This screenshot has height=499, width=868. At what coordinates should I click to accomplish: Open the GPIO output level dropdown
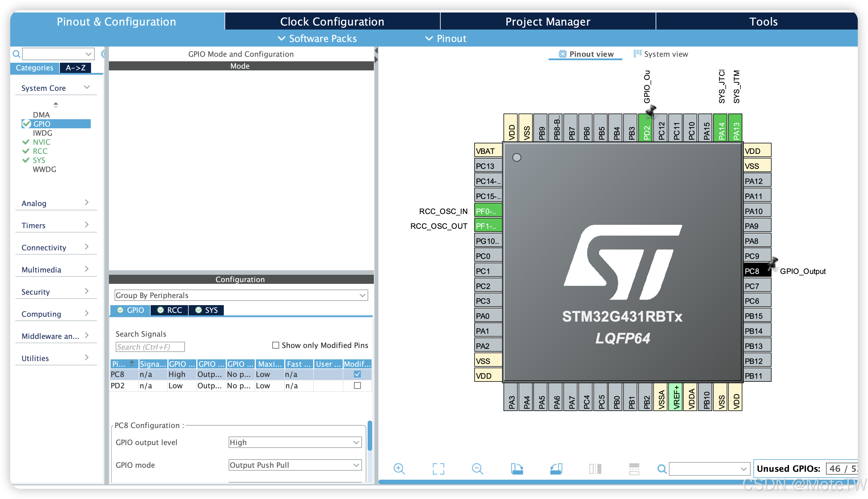coord(295,442)
